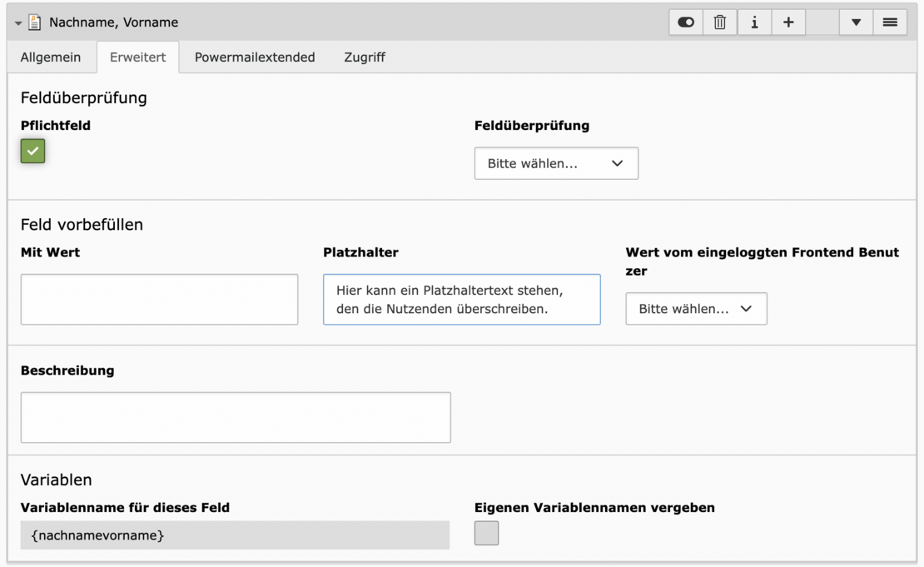Add a new record with the plus icon

click(x=788, y=23)
